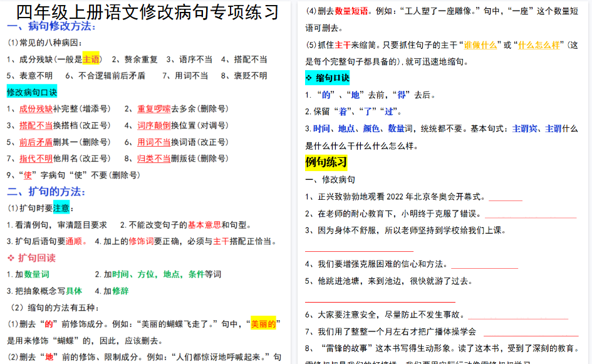
Task: Select the diamond bullet before "扩句回读"
Action: pos(9,257)
